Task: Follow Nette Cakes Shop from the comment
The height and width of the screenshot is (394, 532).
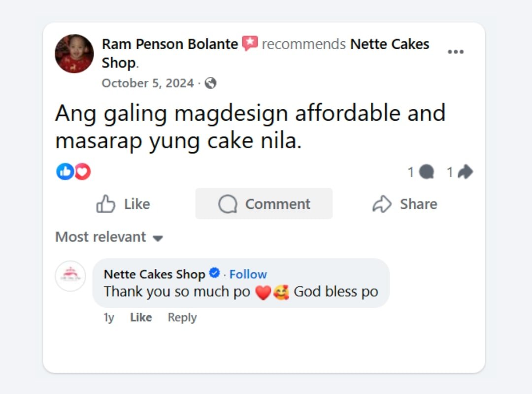Action: pos(248,274)
